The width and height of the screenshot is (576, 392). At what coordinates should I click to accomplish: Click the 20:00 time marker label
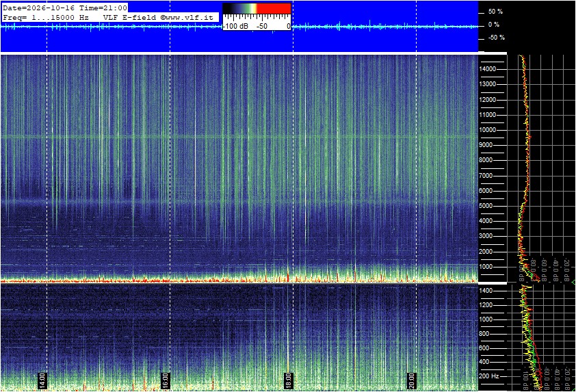click(411, 380)
